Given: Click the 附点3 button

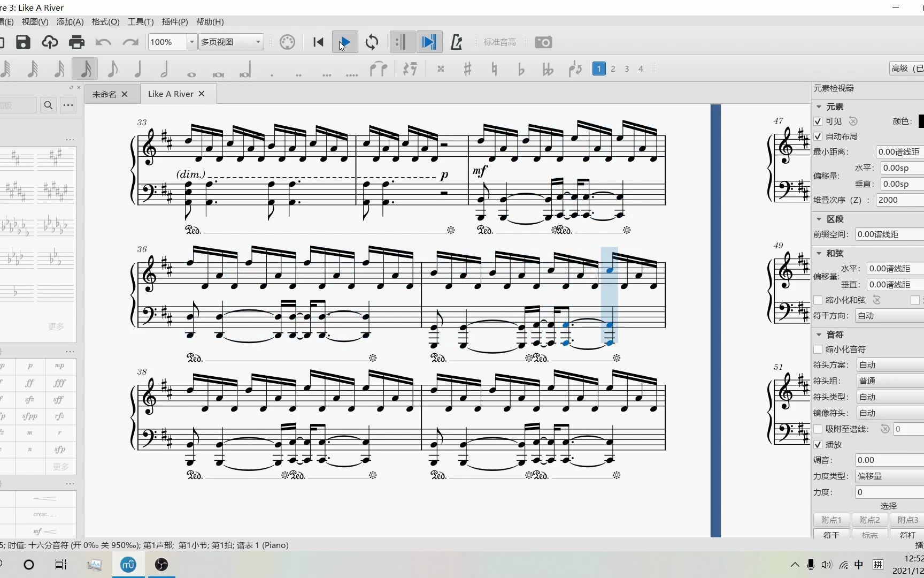Looking at the screenshot, I should coord(907,520).
